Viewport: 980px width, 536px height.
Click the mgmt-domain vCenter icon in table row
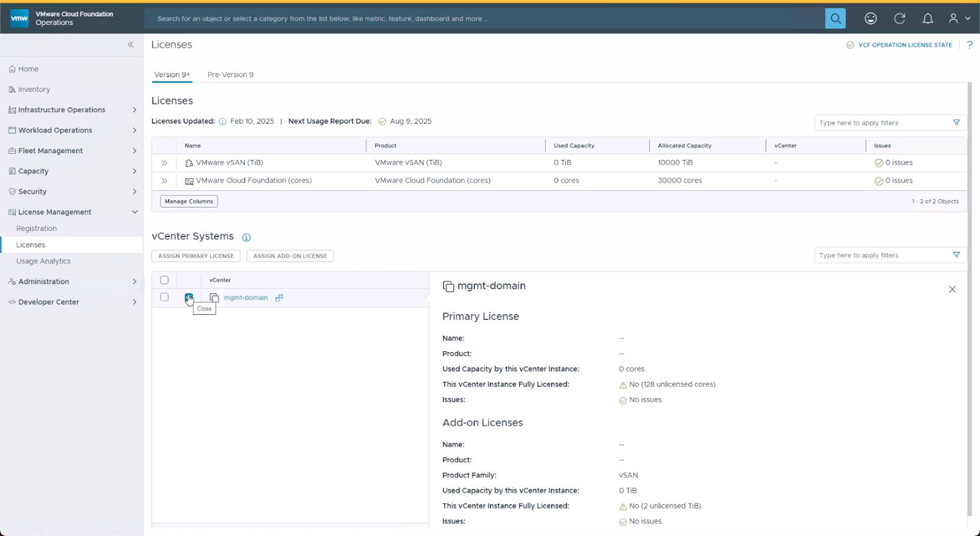(214, 298)
